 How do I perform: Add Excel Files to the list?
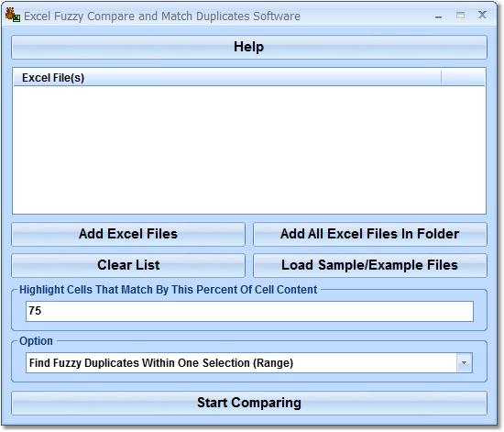tap(128, 234)
